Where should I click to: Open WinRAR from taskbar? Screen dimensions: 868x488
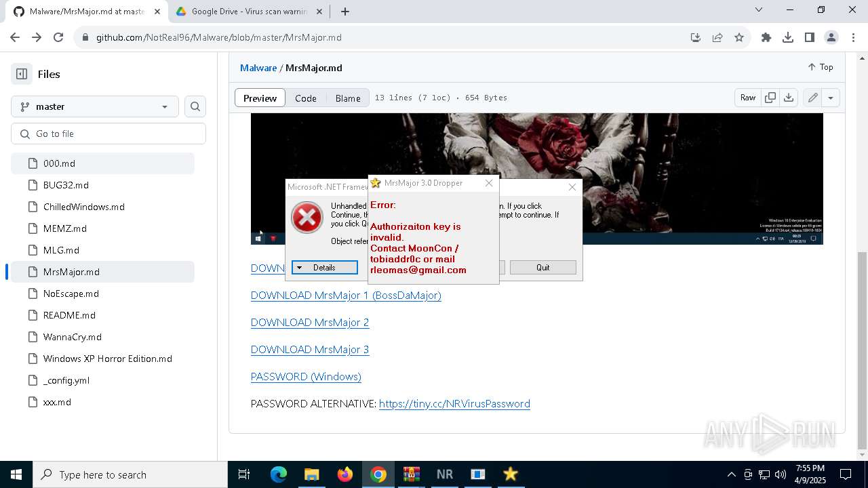[412, 474]
